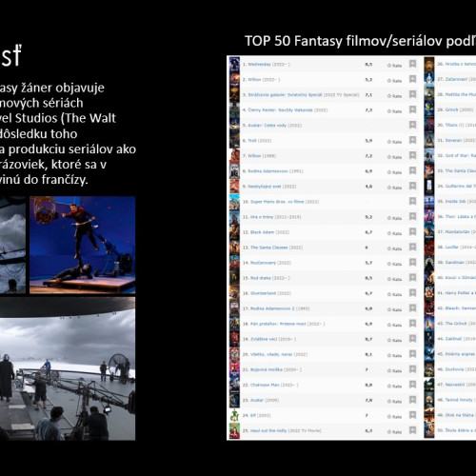Click the watchlist bookmark beside Black Adam
476x476 pixels.
tap(412, 232)
